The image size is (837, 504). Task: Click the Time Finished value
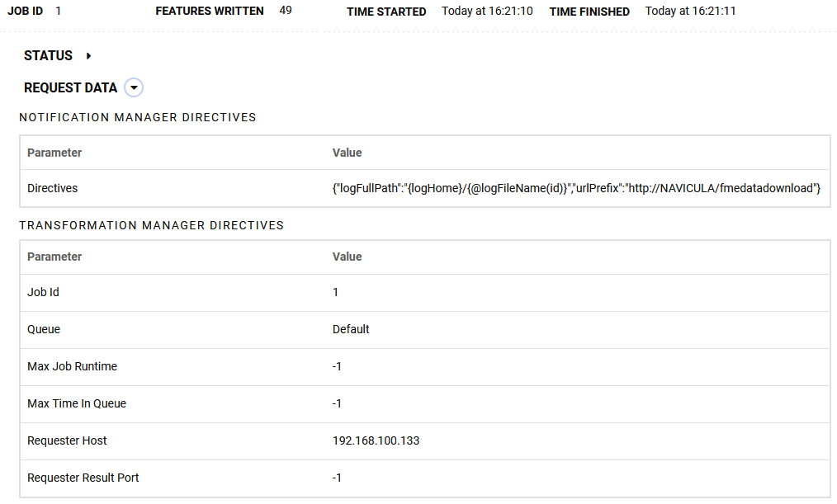(x=690, y=11)
